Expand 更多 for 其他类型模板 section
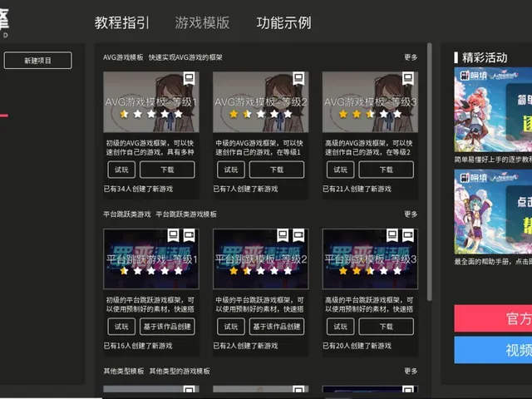The height and width of the screenshot is (399, 532). coord(411,371)
